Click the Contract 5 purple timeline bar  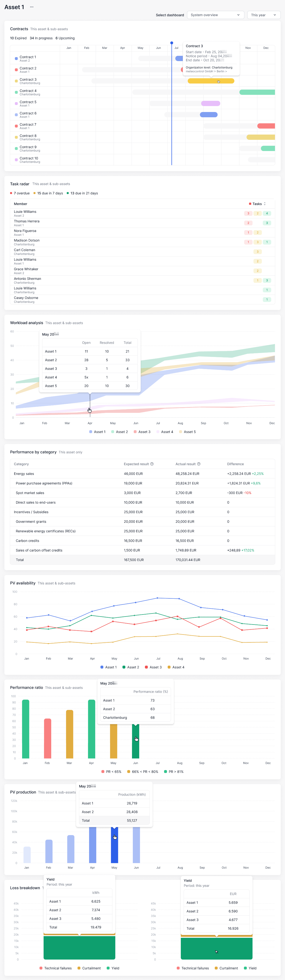pos(211,103)
